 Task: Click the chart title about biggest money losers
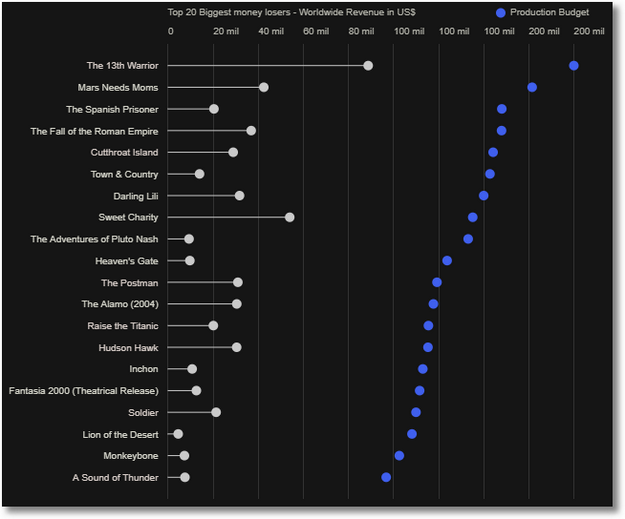(x=291, y=12)
